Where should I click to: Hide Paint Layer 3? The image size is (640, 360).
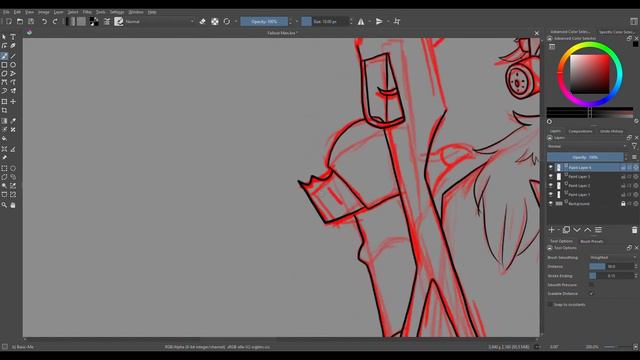point(550,176)
